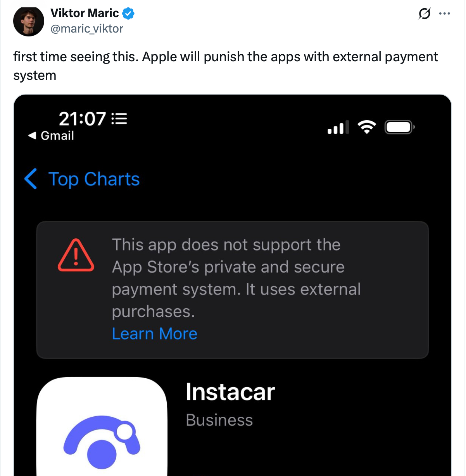Screen dimensions: 466x476
Task: Click the battery status icon
Action: [399, 127]
